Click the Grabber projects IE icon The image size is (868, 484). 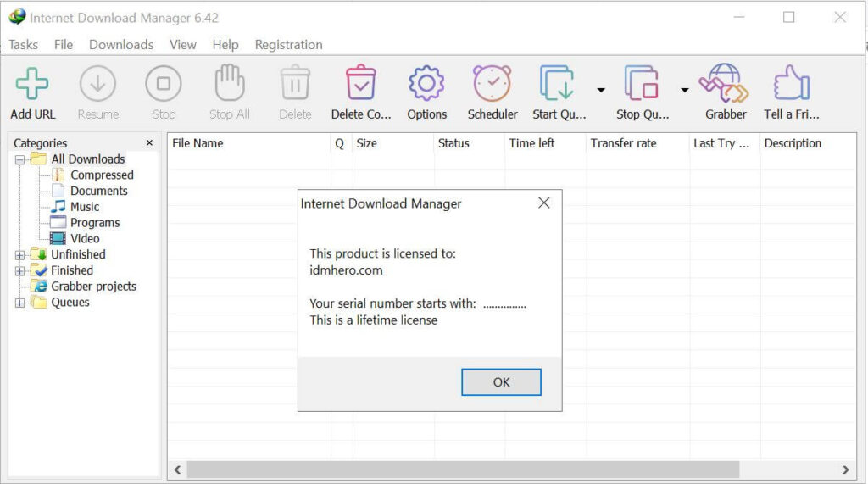tap(39, 287)
